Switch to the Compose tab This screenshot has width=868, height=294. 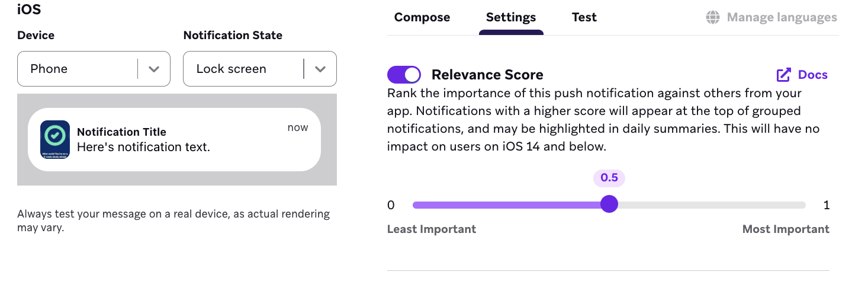pos(422,18)
